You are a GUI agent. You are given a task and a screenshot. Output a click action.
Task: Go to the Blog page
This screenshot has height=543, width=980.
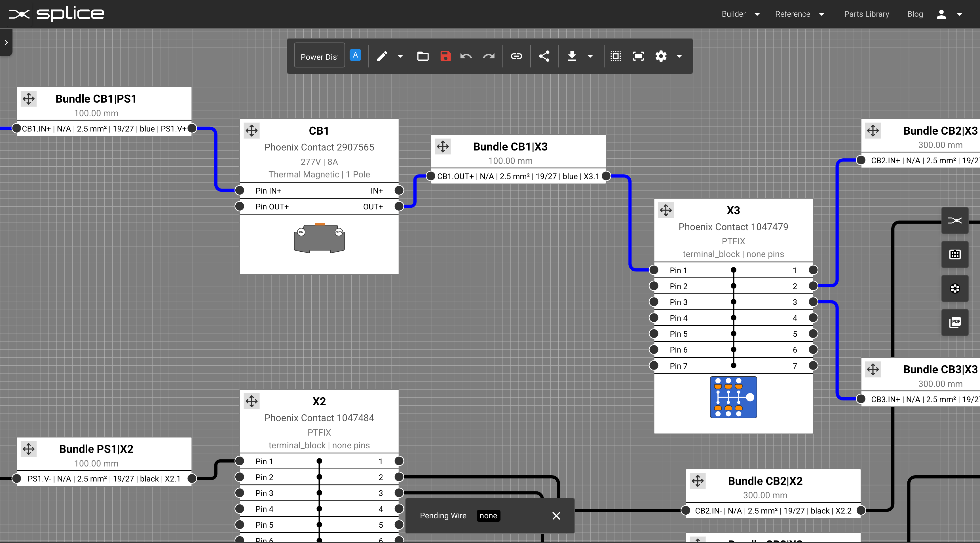(x=915, y=14)
